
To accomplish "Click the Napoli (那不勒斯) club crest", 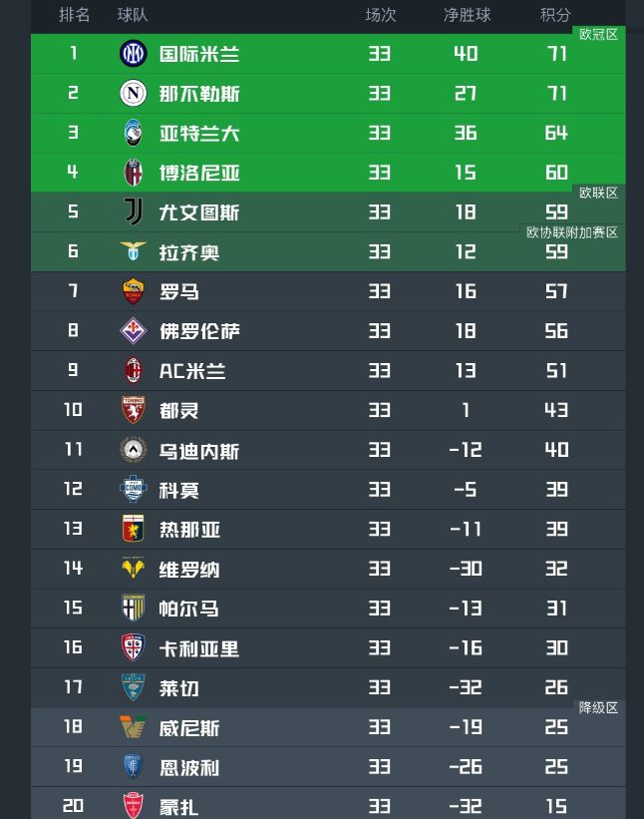I will coord(133,94).
